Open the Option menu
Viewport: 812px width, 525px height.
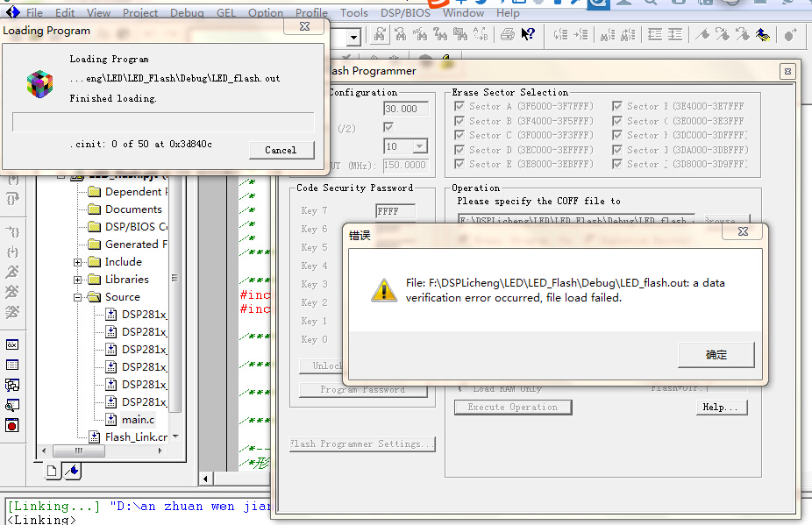point(266,12)
